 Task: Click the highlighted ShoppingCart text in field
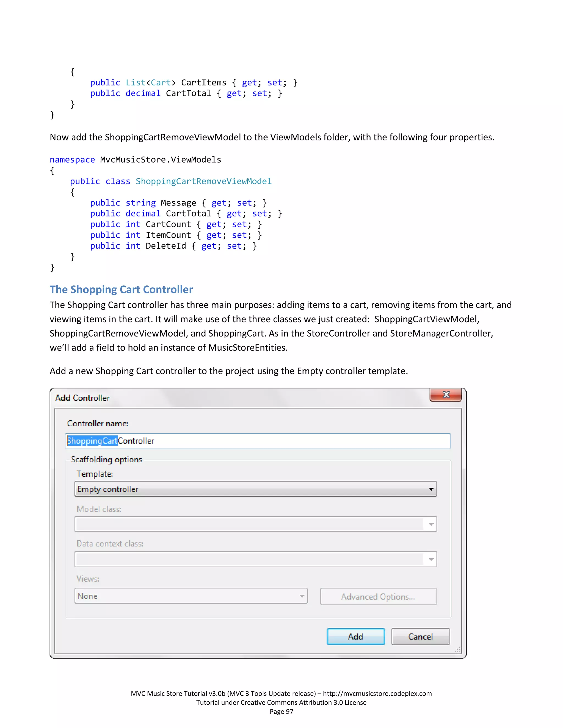coord(92,441)
